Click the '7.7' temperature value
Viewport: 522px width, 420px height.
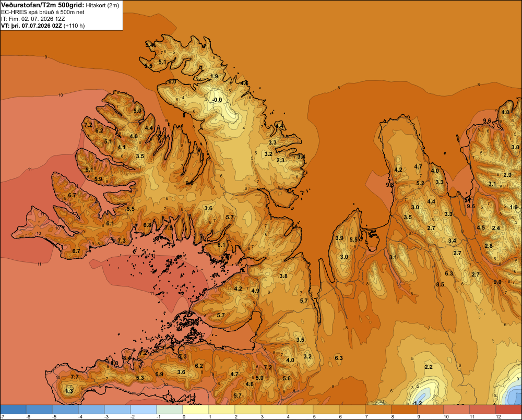pyautogui.click(x=75, y=377)
